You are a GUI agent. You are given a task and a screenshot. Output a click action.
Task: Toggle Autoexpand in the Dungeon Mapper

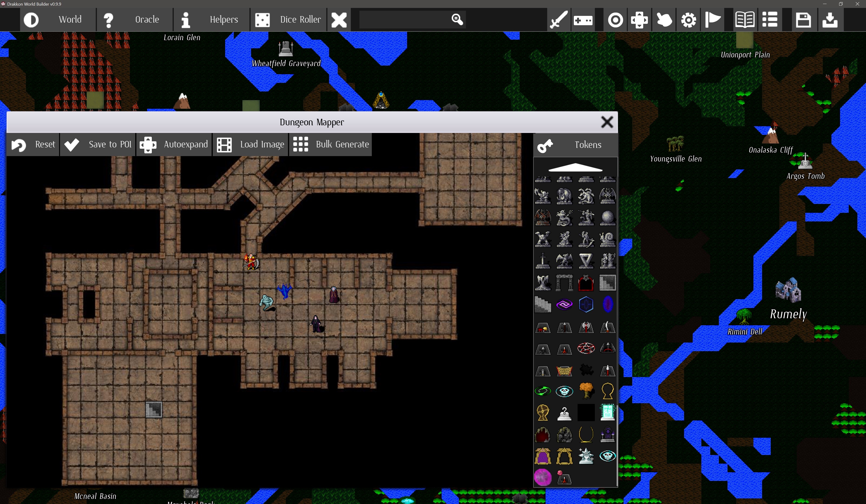coord(175,144)
